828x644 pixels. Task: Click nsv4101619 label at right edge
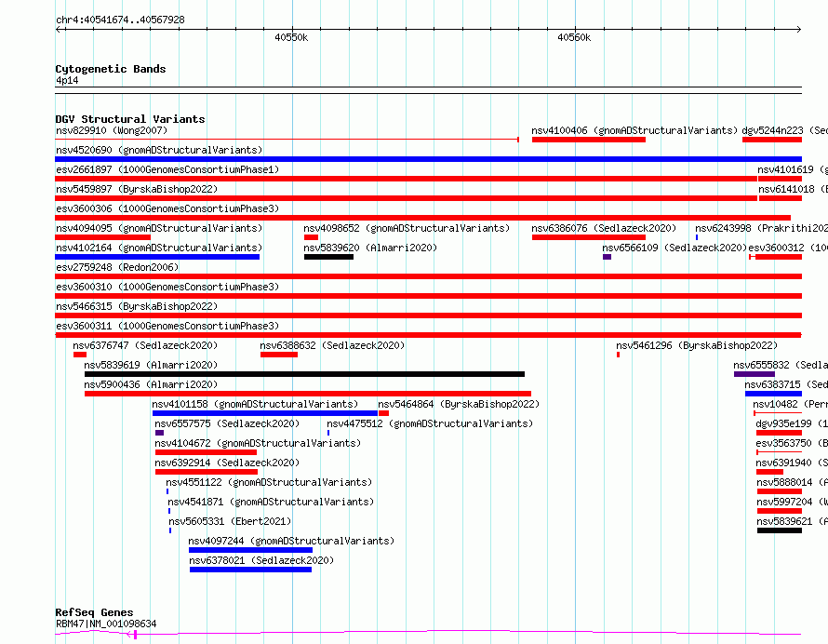tap(792, 169)
